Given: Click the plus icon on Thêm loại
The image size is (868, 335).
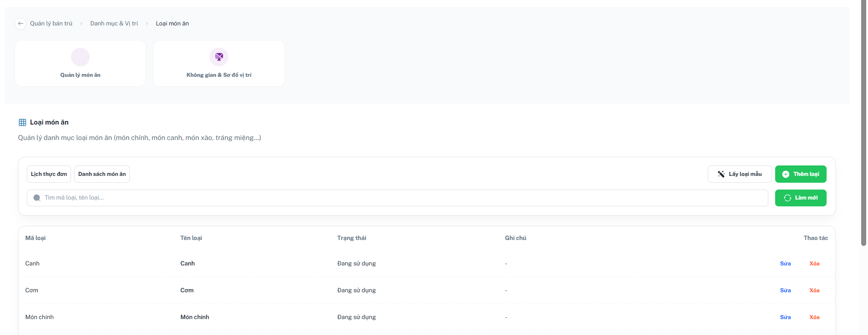Looking at the screenshot, I should (786, 174).
